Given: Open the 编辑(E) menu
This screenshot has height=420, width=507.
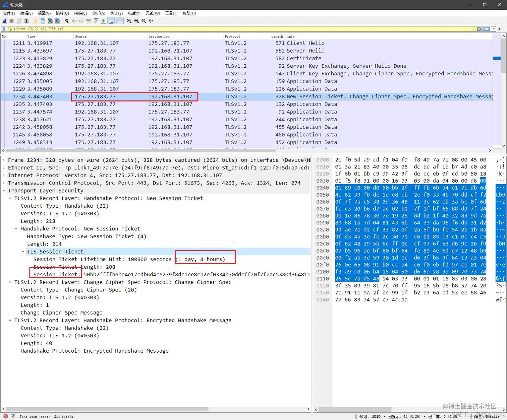Looking at the screenshot, I should coord(26,13).
